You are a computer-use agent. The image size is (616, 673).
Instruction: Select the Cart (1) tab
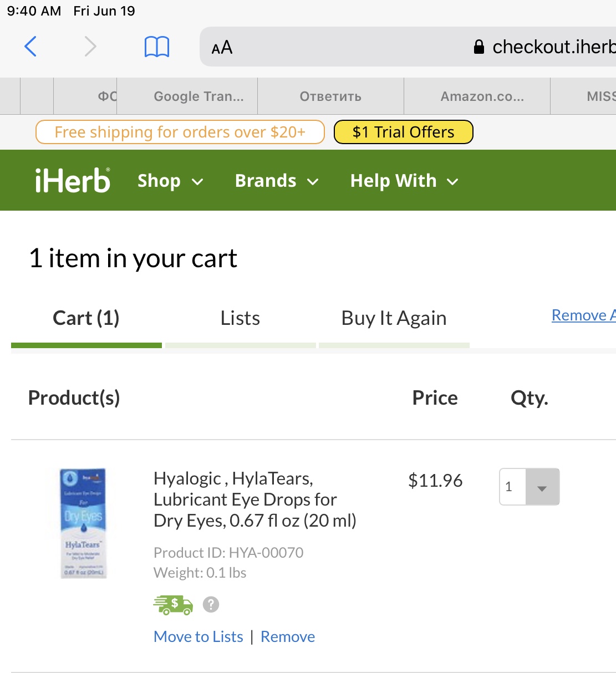[x=86, y=318]
